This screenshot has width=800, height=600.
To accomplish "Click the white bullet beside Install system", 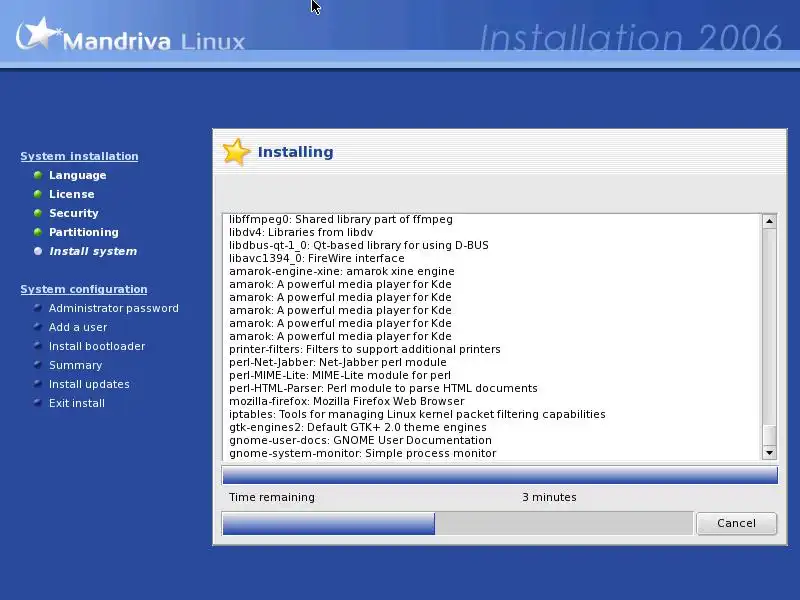I will click(x=38, y=251).
